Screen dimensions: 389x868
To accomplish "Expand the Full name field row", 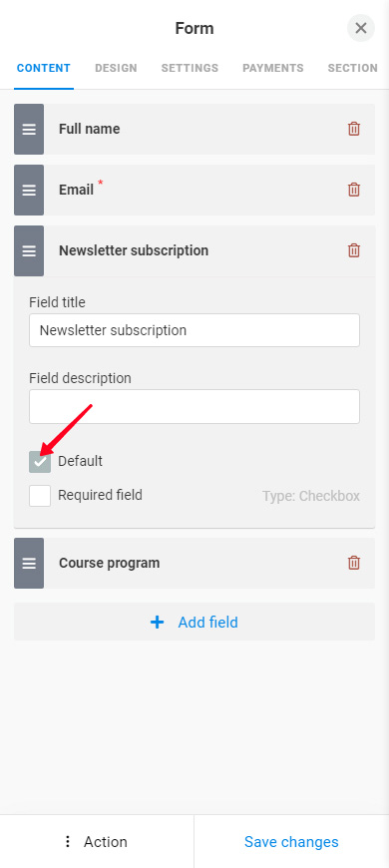I will click(194, 129).
